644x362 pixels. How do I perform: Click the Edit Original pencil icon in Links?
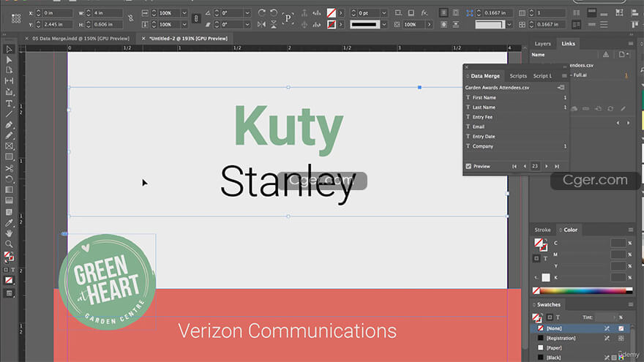(x=623, y=109)
